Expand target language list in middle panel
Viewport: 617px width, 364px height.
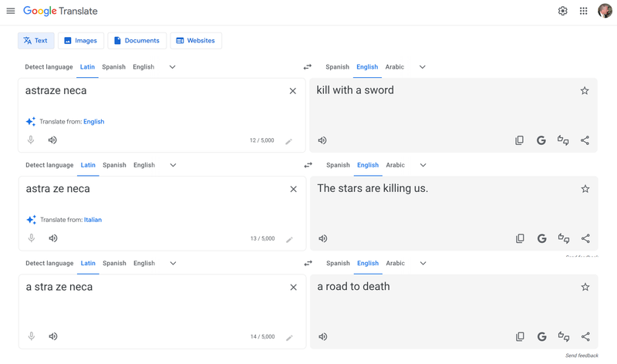click(423, 165)
